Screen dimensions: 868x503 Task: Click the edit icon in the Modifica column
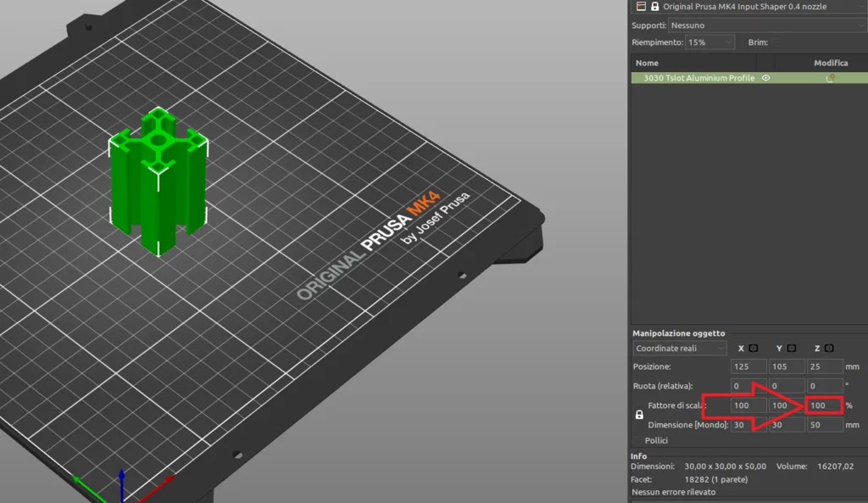(x=831, y=78)
